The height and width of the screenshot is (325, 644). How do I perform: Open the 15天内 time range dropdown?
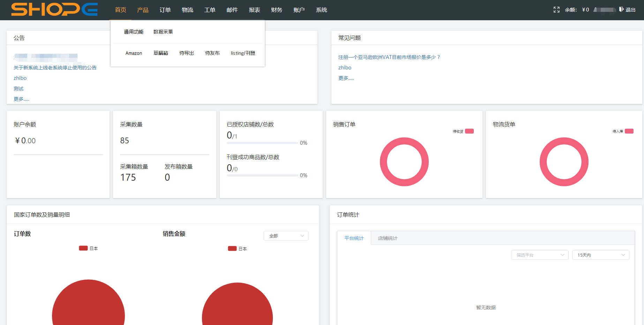click(600, 255)
